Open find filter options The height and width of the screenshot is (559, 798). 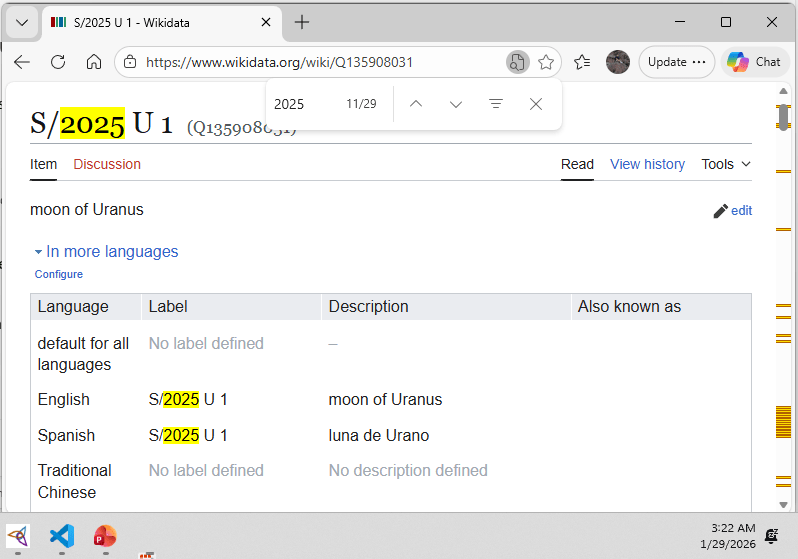click(x=496, y=104)
